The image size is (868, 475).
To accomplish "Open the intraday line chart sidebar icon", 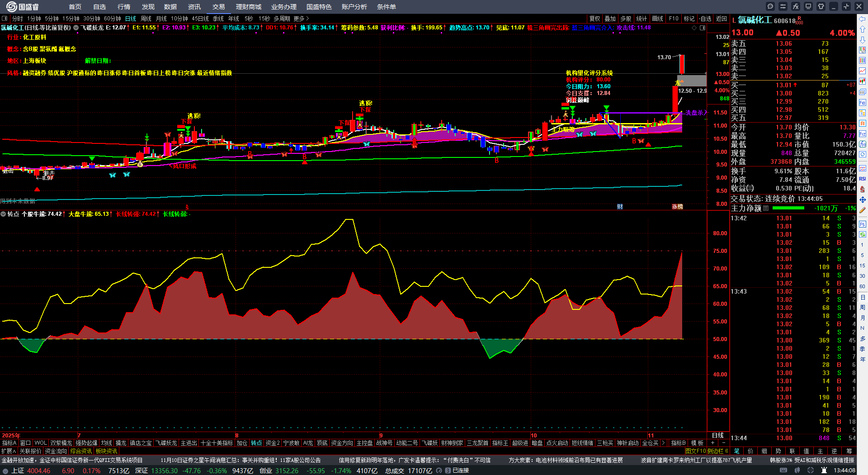I will pos(863,71).
